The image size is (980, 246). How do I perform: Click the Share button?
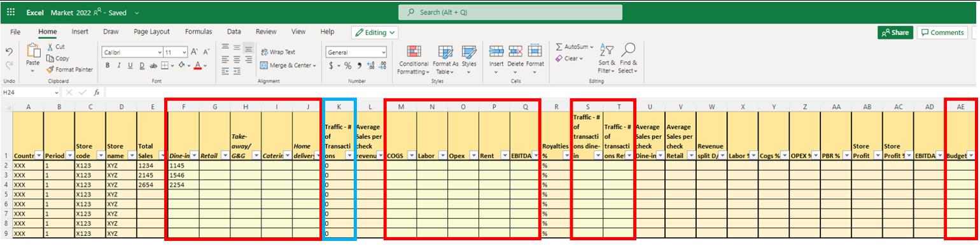click(x=895, y=33)
